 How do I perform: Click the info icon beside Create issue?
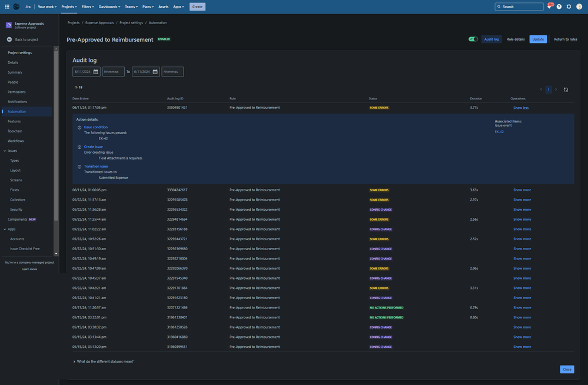(x=79, y=147)
